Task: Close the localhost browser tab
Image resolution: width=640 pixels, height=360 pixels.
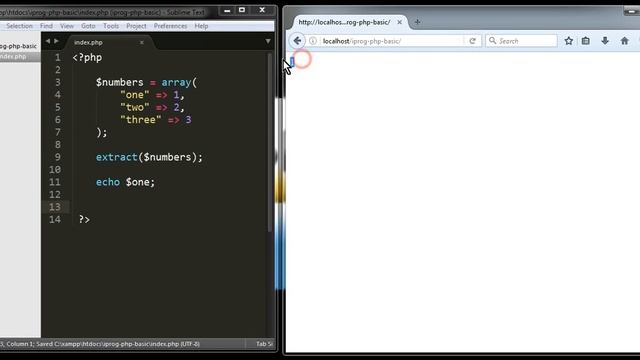Action: click(x=400, y=22)
